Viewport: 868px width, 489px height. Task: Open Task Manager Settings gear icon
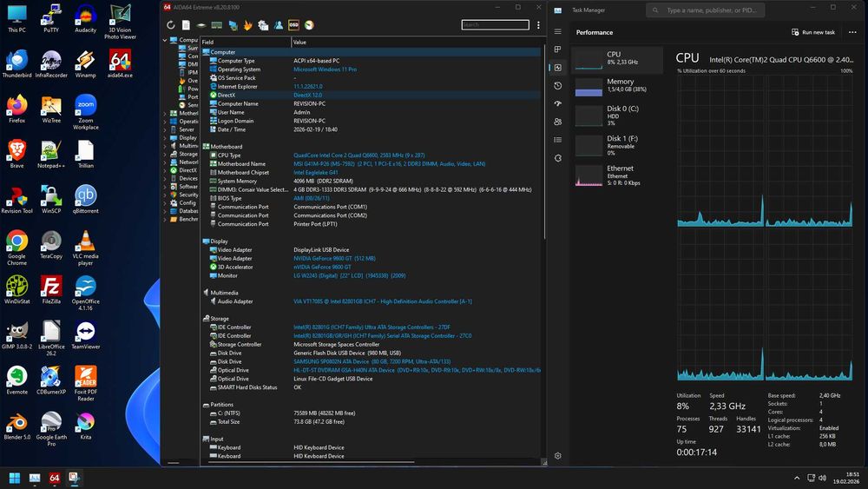click(557, 455)
